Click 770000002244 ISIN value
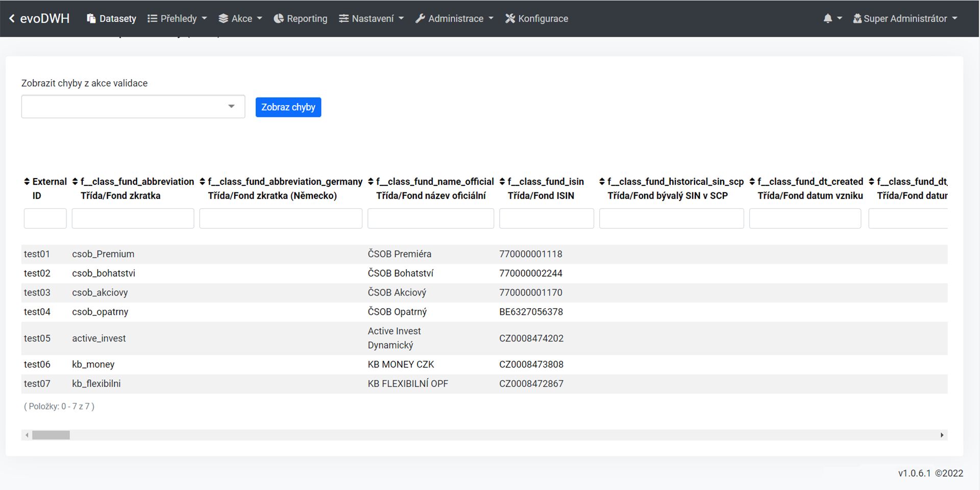 point(531,274)
